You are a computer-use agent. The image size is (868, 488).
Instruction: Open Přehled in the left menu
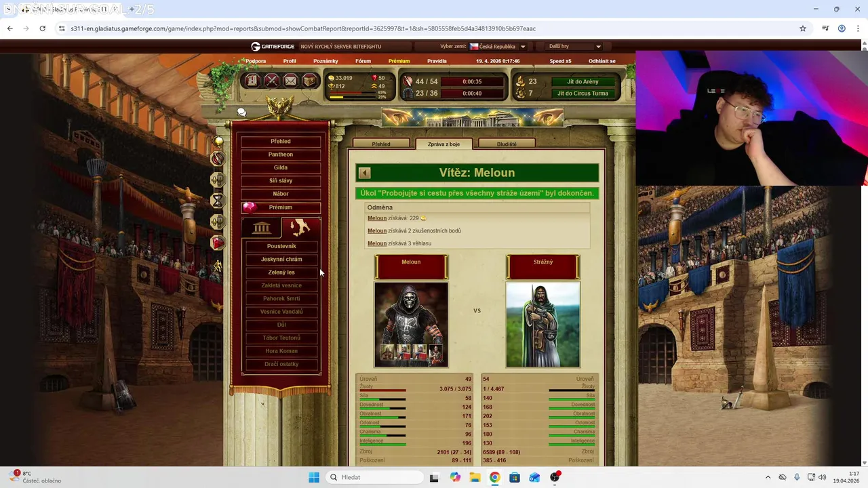pyautogui.click(x=281, y=142)
